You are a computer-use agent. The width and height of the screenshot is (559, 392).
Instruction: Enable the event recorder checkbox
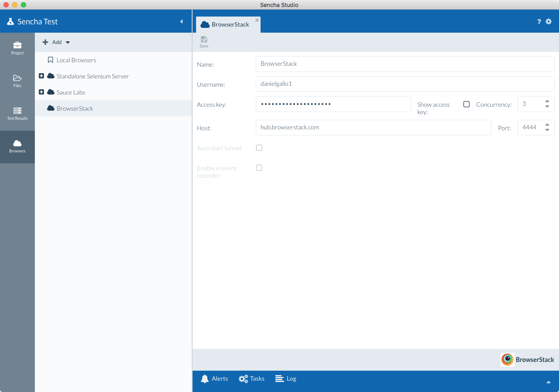point(259,168)
